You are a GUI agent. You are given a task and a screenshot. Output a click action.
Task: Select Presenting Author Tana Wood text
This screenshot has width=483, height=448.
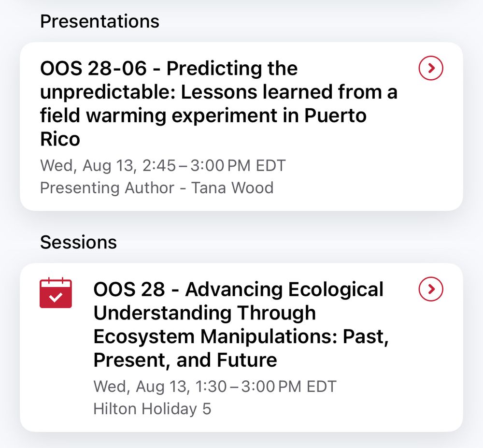click(157, 188)
